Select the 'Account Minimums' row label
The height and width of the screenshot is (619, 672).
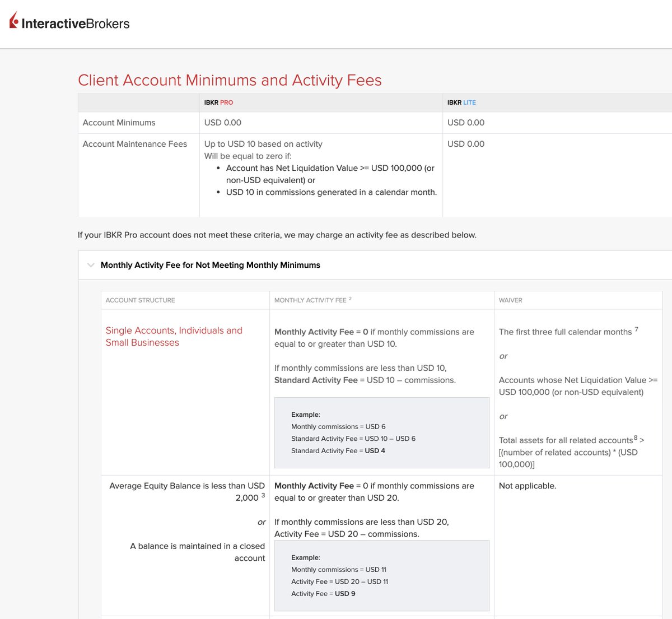119,123
